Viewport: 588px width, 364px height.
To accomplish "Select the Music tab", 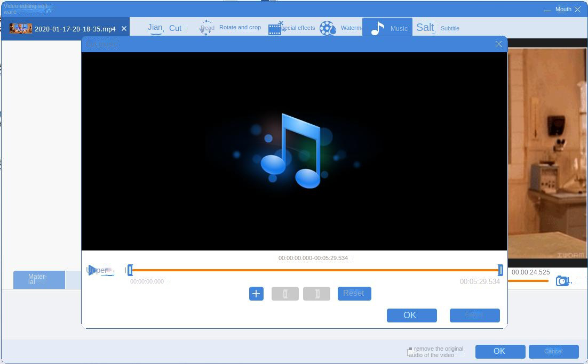I will point(387,27).
